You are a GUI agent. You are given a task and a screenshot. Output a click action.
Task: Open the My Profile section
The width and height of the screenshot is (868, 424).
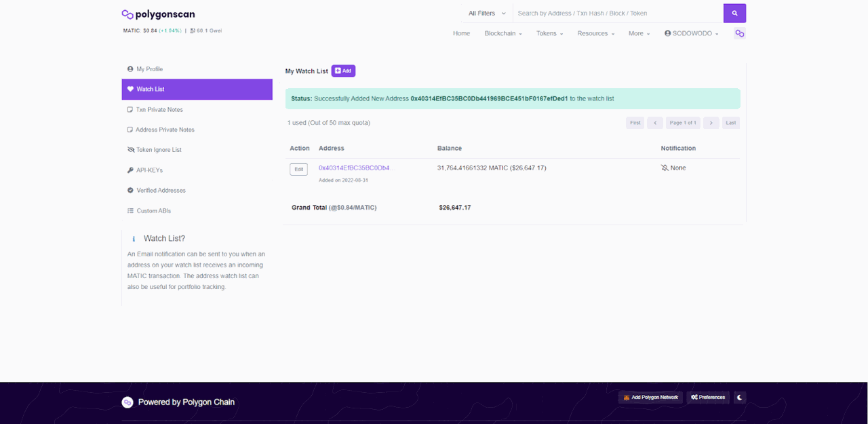[151, 69]
